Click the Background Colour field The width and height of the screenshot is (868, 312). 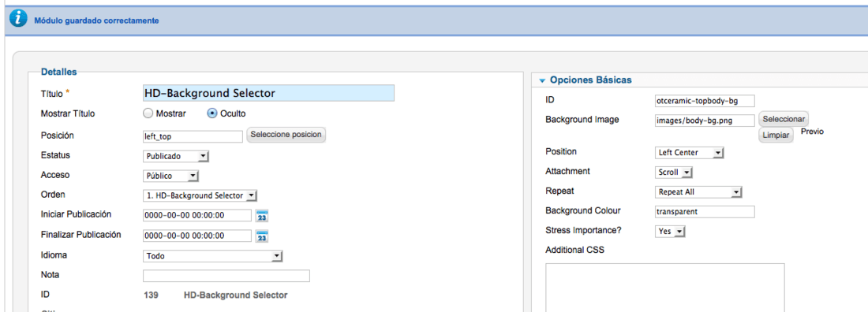(x=705, y=212)
